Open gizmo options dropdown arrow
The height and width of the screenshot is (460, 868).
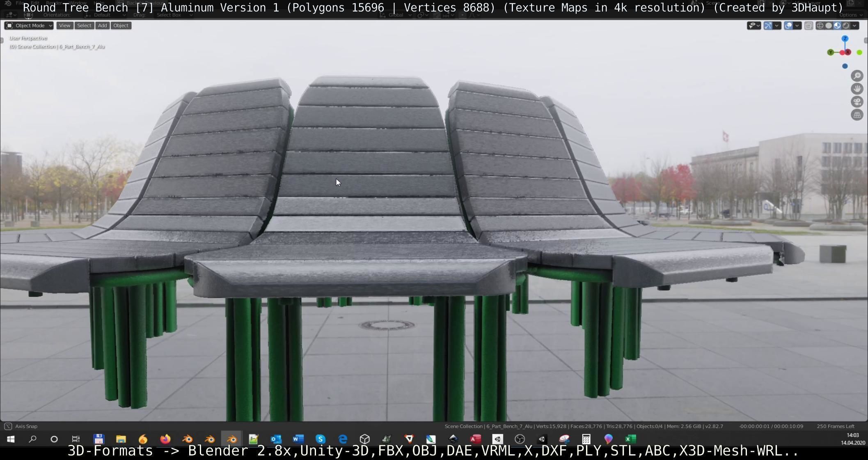pyautogui.click(x=776, y=25)
